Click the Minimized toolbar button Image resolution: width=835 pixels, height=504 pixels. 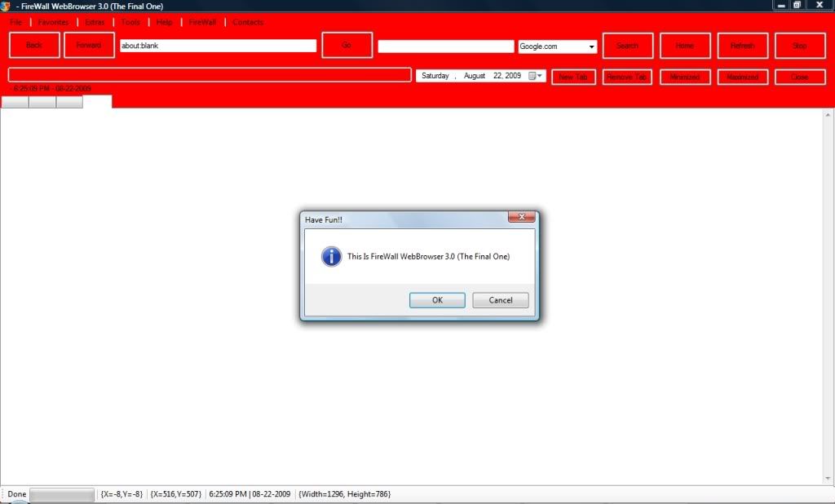tap(685, 77)
